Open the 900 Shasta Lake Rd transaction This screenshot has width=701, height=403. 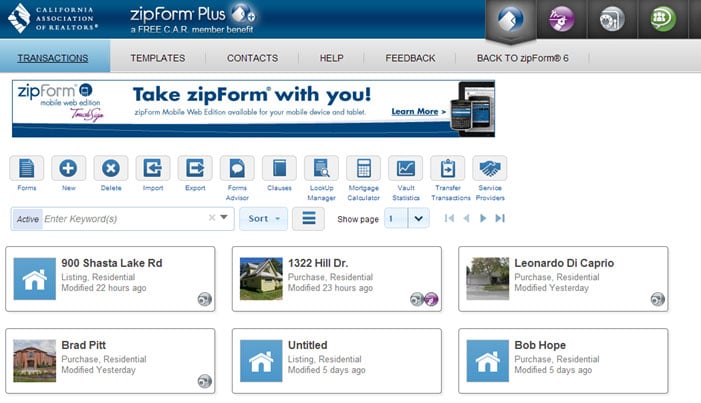(110, 279)
